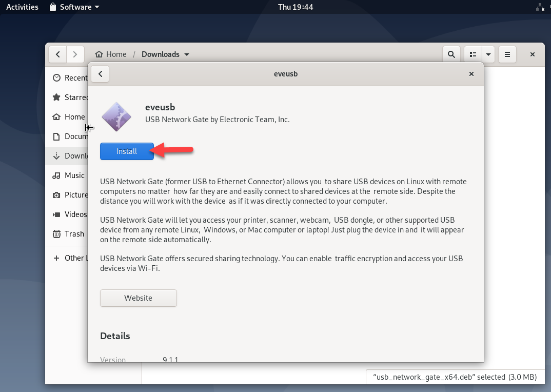551x392 pixels.
Task: Click the blue Install button
Action: pos(127,151)
